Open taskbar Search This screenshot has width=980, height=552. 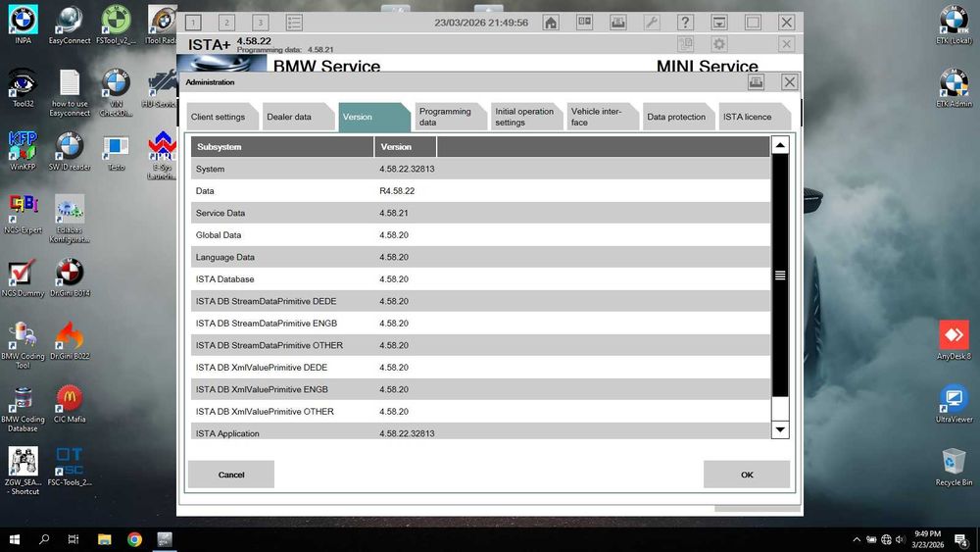pos(44,539)
